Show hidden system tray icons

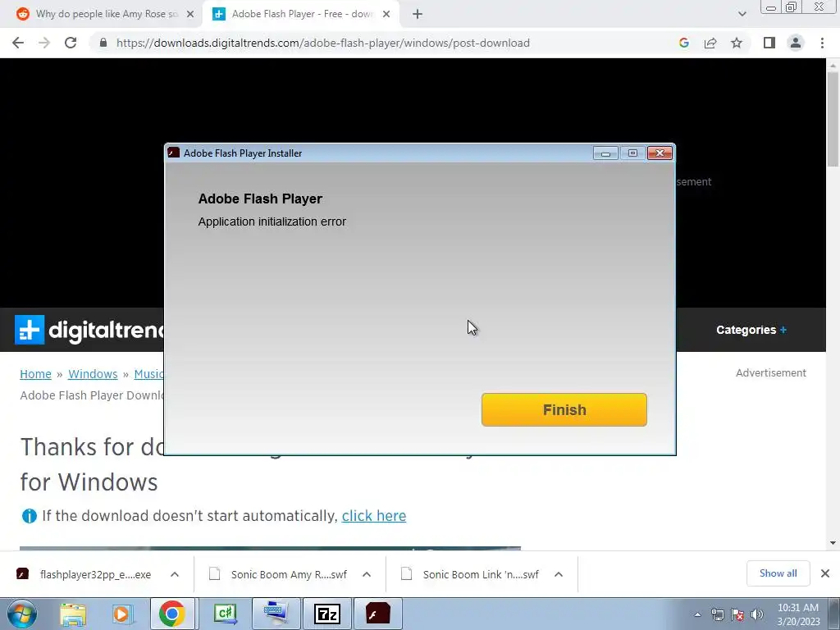tap(697, 614)
